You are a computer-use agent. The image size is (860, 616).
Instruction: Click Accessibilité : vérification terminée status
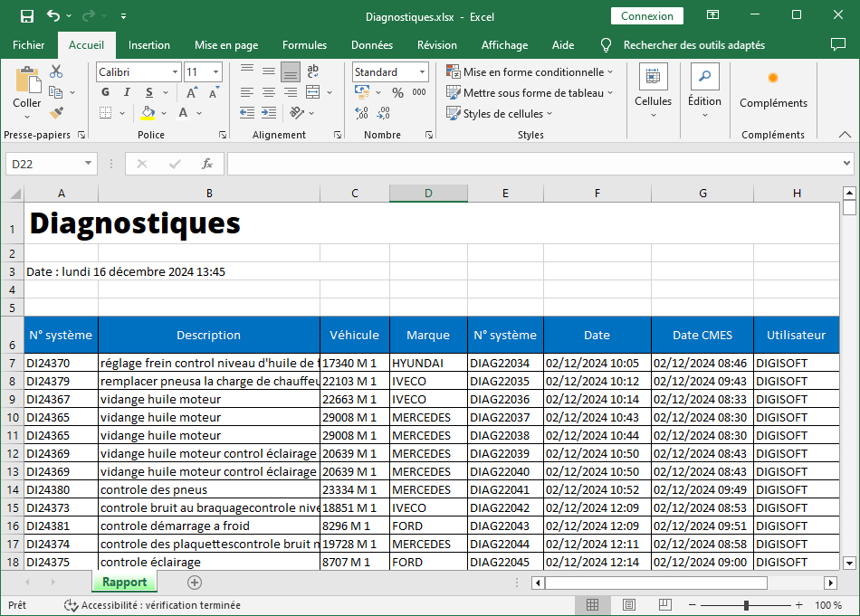152,605
